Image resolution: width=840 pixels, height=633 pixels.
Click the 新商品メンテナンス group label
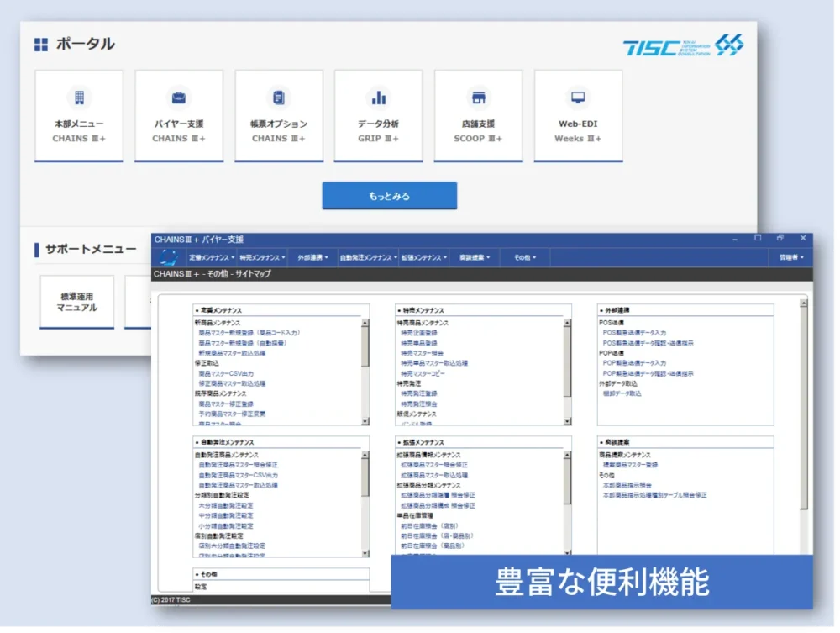[x=217, y=323]
